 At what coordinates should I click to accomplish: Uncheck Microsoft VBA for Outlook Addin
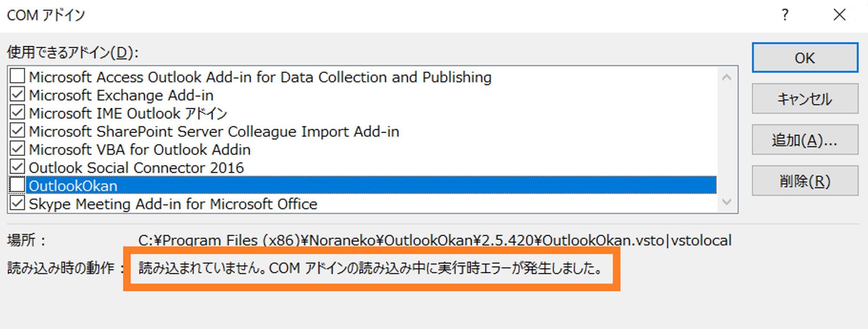pos(17,149)
